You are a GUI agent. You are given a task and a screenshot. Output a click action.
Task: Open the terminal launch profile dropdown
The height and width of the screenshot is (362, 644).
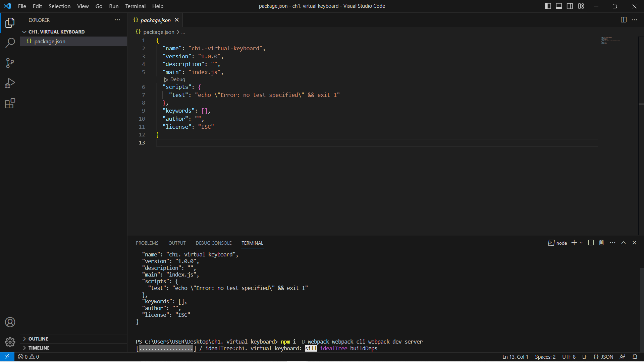581,242
